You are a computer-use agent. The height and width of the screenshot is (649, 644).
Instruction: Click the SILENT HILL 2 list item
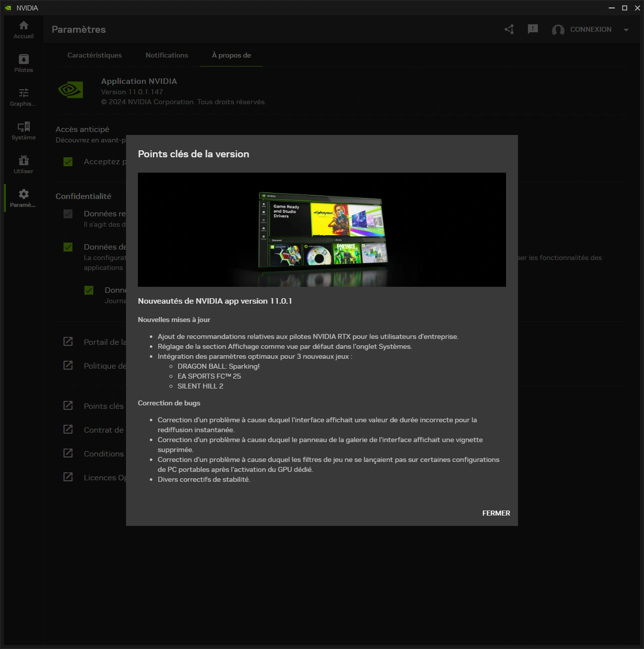(200, 386)
